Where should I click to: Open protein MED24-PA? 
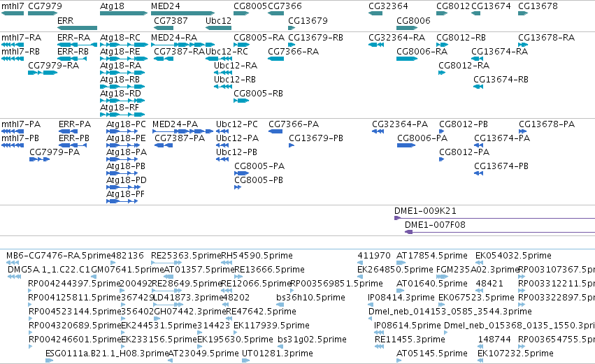point(175,124)
